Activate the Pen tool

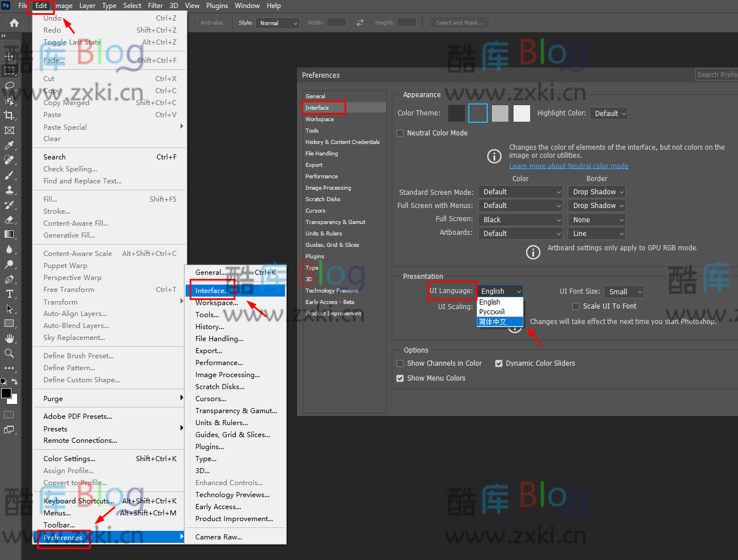click(x=9, y=279)
